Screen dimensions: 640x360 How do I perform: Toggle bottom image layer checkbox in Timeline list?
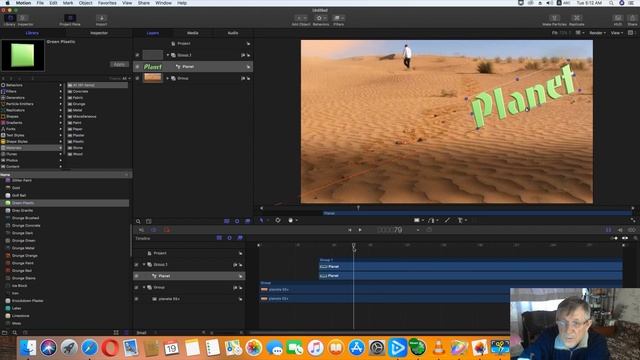[x=136, y=299]
